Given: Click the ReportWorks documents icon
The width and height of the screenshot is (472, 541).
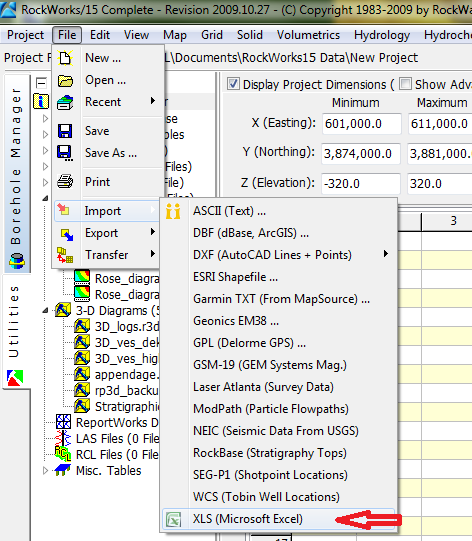Looking at the screenshot, I should tap(63, 422).
